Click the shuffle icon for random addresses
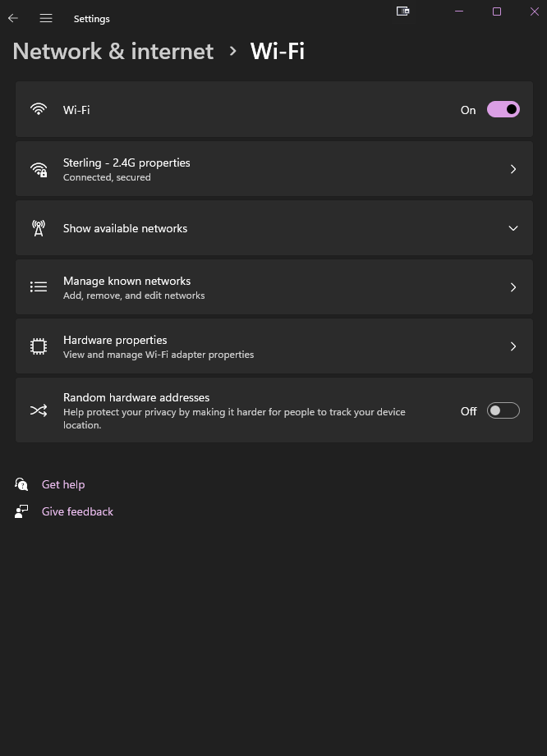 (x=39, y=410)
